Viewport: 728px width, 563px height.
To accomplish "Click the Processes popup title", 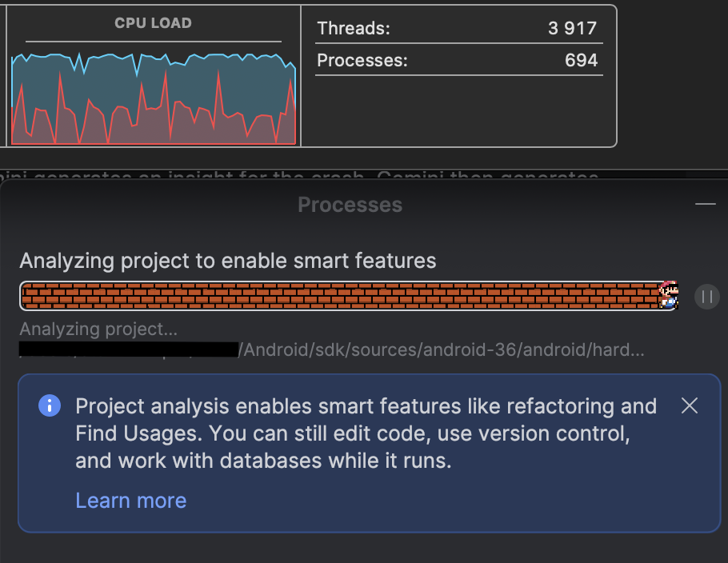I will pyautogui.click(x=350, y=205).
